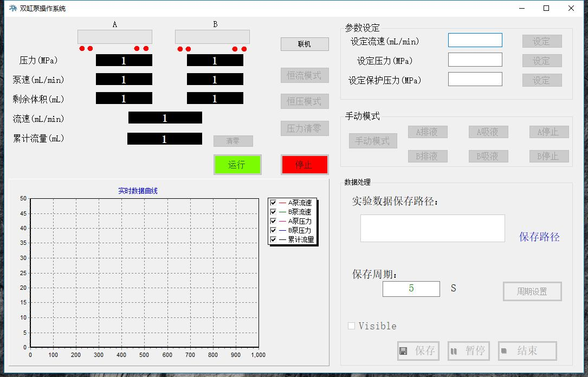
Task: Toggle the 累计流量 legend checkbox
Action: pos(273,239)
